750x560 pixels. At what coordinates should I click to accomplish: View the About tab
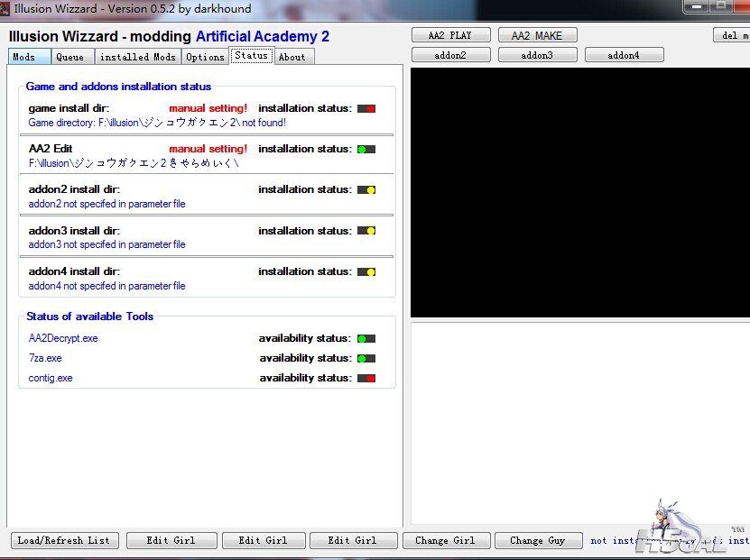coord(292,57)
